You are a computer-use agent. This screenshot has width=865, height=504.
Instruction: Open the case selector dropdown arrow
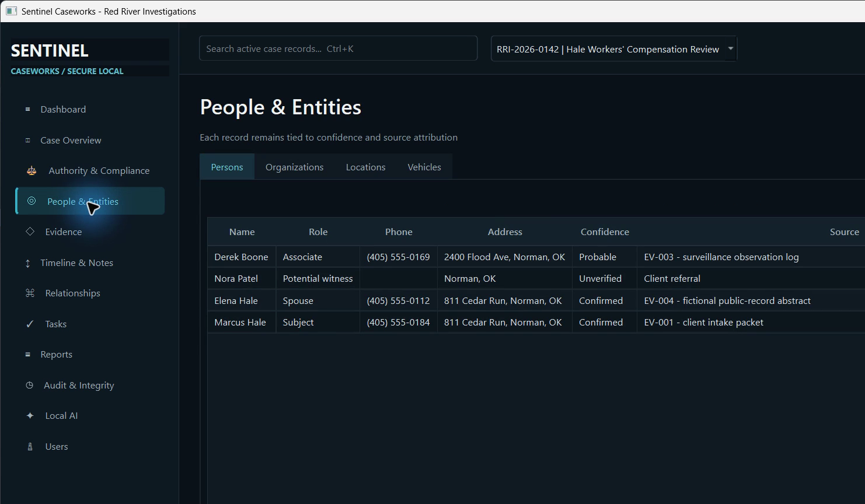[x=730, y=49]
